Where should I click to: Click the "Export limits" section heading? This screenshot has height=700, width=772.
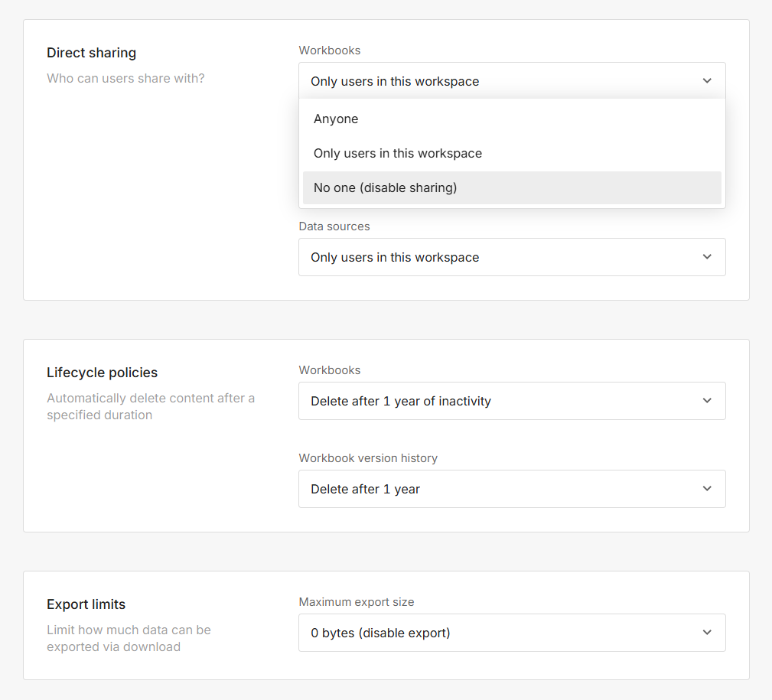click(x=86, y=604)
